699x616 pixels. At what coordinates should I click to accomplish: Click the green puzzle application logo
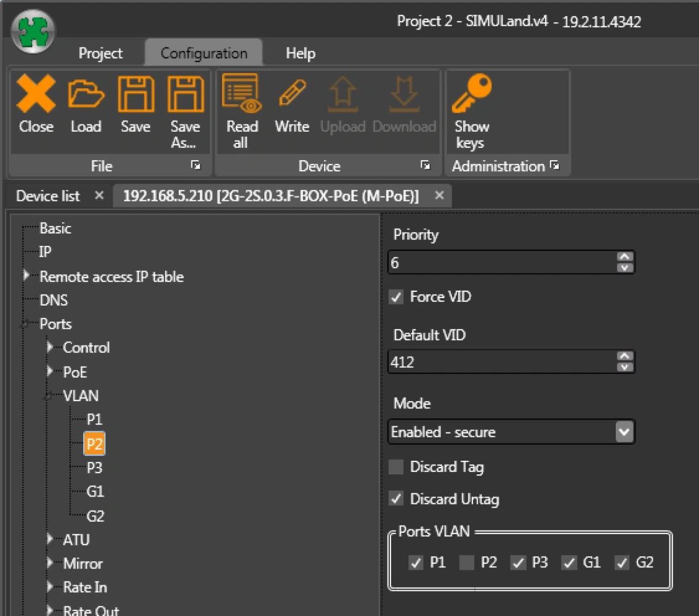(33, 32)
